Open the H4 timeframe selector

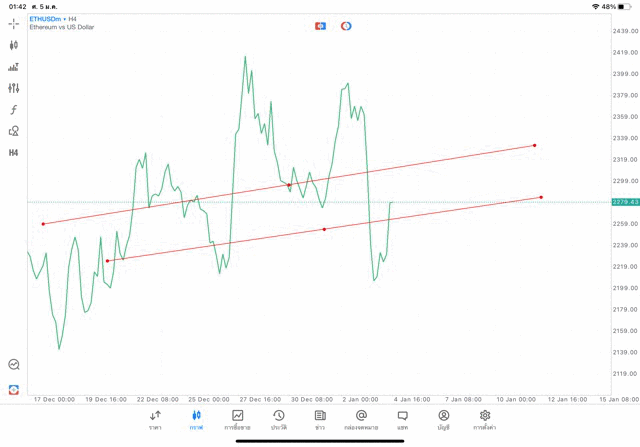tap(13, 153)
